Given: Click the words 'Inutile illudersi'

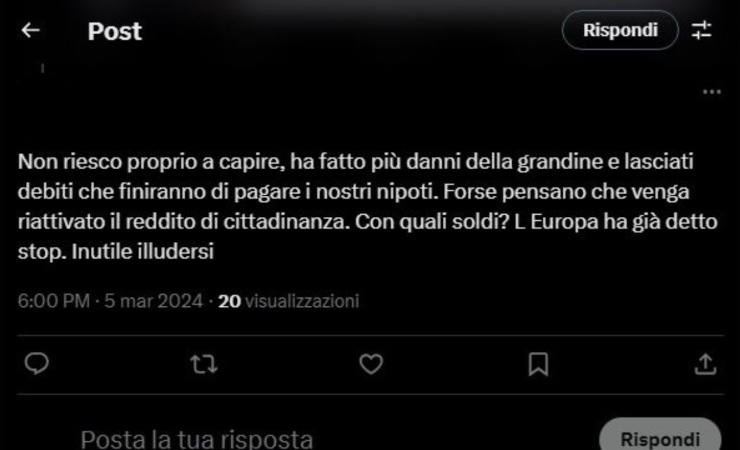Looking at the screenshot, I should pos(143,251).
